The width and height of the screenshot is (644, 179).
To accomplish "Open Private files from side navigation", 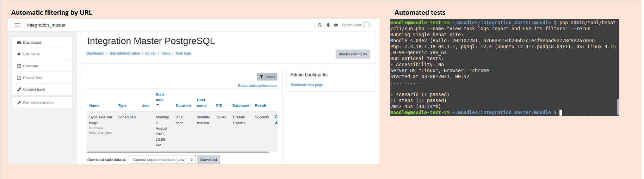I will pyautogui.click(x=42, y=78).
